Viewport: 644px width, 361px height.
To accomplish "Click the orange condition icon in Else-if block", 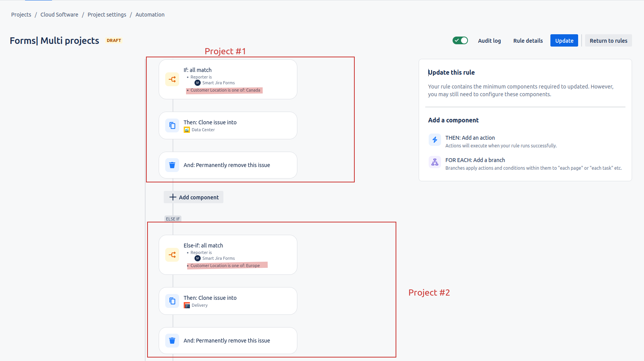I will click(172, 255).
